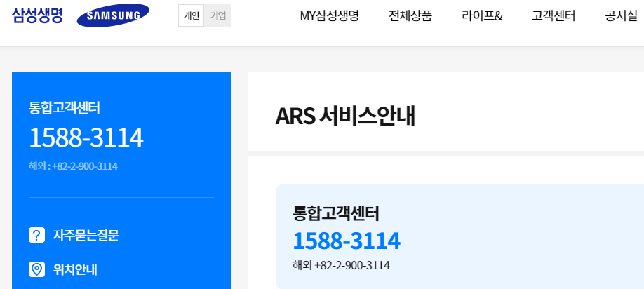The width and height of the screenshot is (644, 289).
Task: Select the 개인 toggle tab
Action: point(192,15)
